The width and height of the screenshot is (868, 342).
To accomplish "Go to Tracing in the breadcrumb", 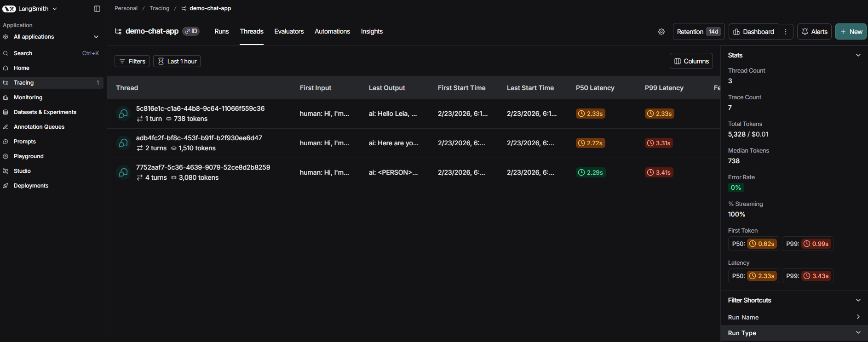I will (159, 8).
